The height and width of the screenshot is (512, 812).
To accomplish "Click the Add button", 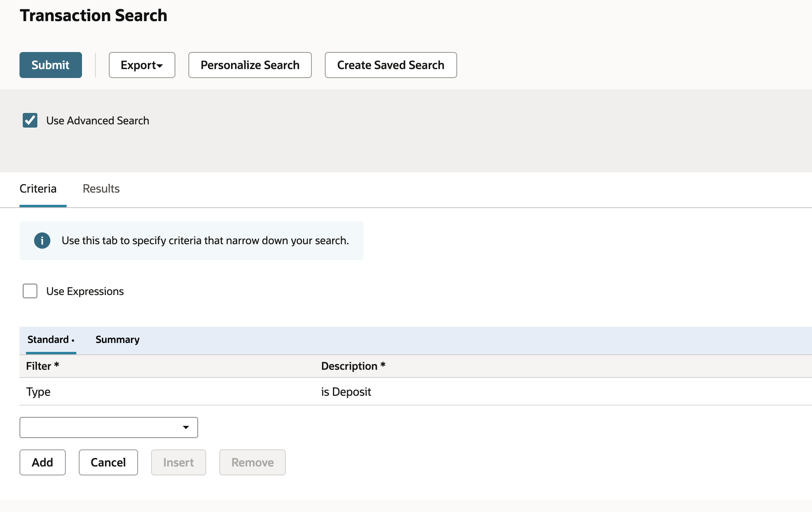I will (x=43, y=462).
